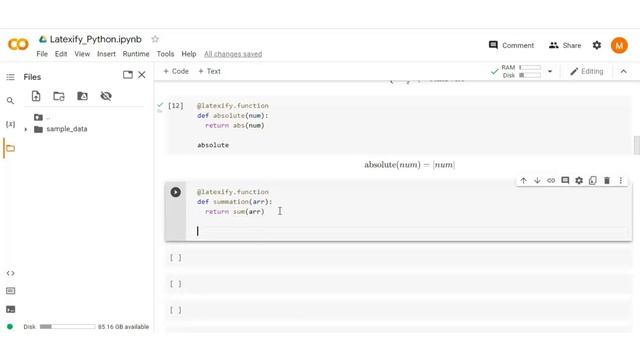This screenshot has height=360, width=640.
Task: Rename the Latexify_Python.ipynb title
Action: (96, 39)
